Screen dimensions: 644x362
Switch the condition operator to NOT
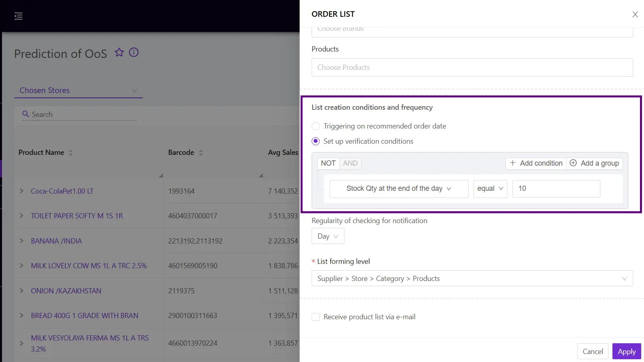328,163
